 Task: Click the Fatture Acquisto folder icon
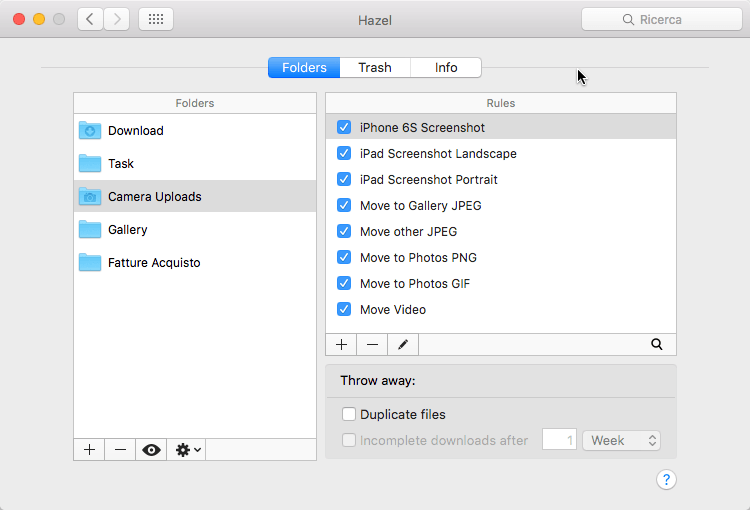click(x=90, y=262)
